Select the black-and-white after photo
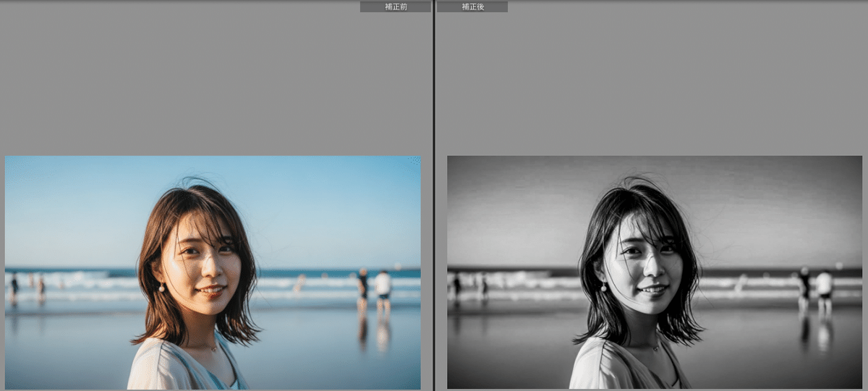868x391 pixels. coord(654,272)
